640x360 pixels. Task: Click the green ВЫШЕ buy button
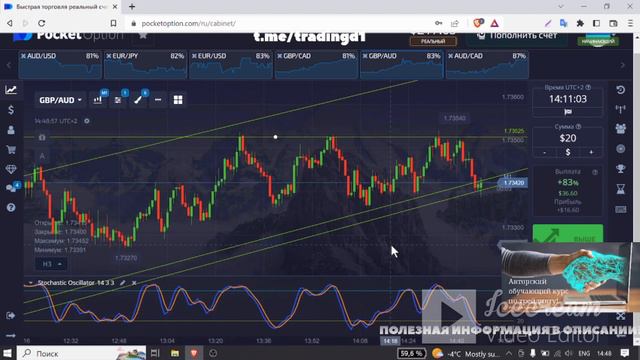click(568, 234)
